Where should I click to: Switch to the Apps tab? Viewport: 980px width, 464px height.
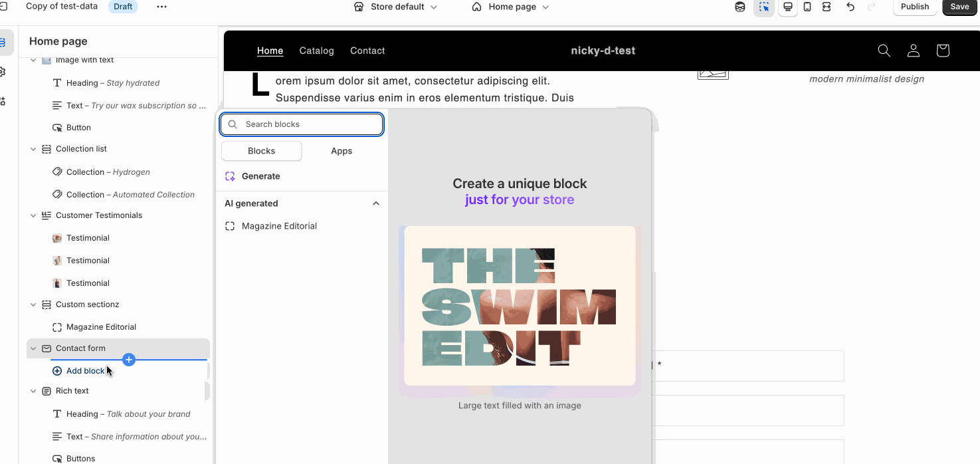click(x=342, y=151)
